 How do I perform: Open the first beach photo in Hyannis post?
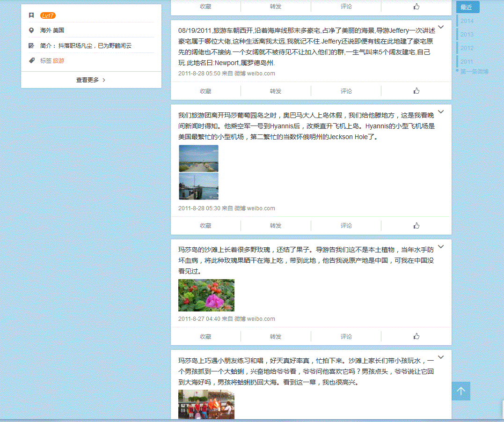point(198,158)
